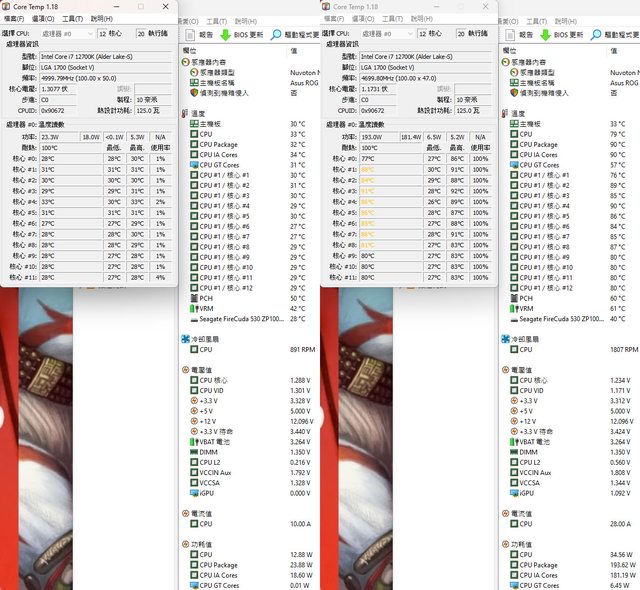Click the Seagate FireCuda drive icon at 32 °C
640x590 pixels.
click(x=191, y=319)
